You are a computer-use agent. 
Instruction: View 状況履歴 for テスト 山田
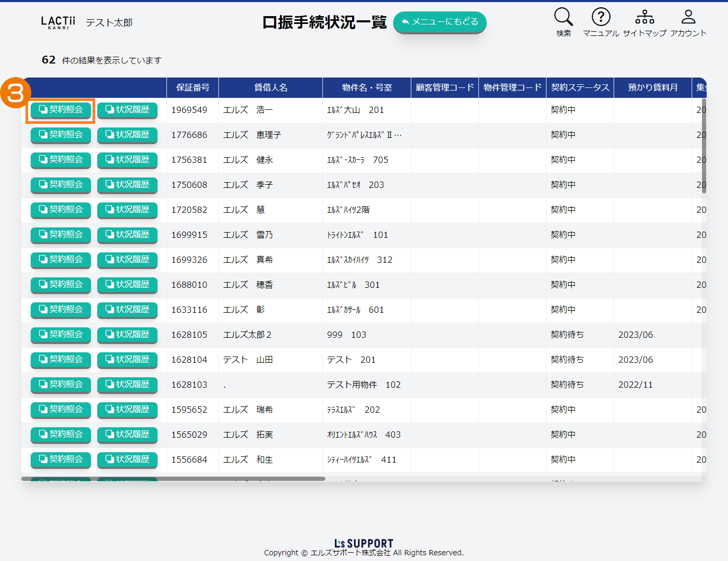pyautogui.click(x=127, y=360)
